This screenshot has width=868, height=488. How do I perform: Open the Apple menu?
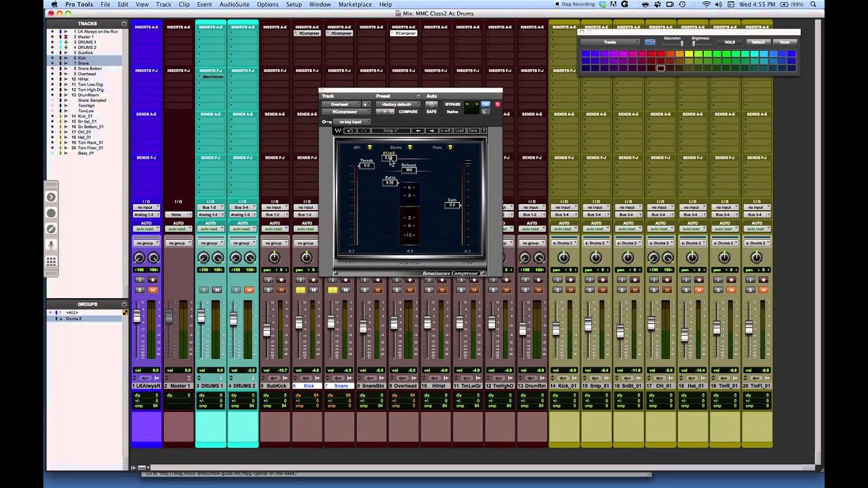(x=54, y=5)
